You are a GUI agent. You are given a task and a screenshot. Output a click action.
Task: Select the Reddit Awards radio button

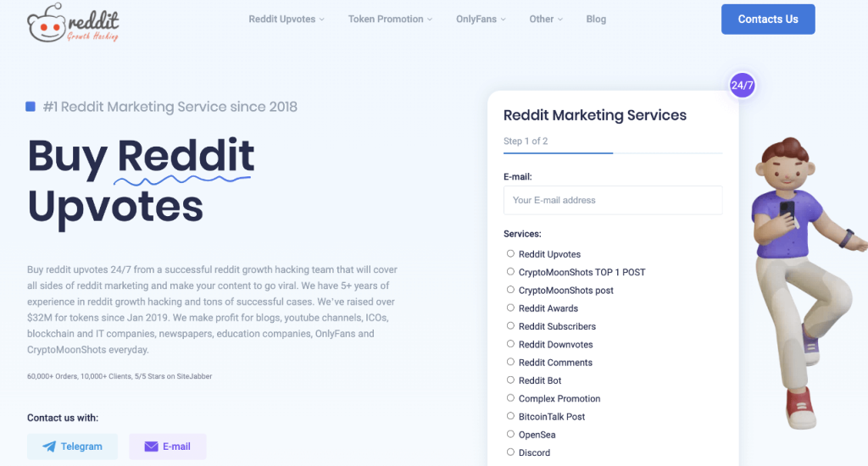(510, 308)
